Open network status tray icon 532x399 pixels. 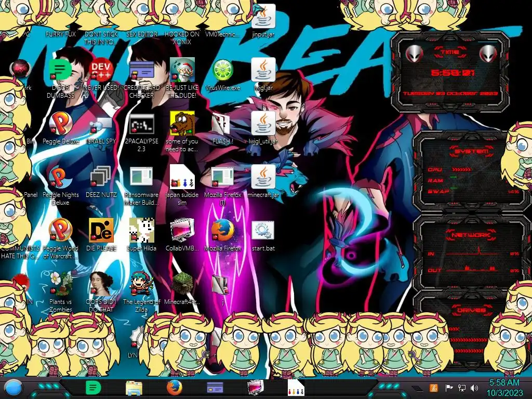click(462, 388)
